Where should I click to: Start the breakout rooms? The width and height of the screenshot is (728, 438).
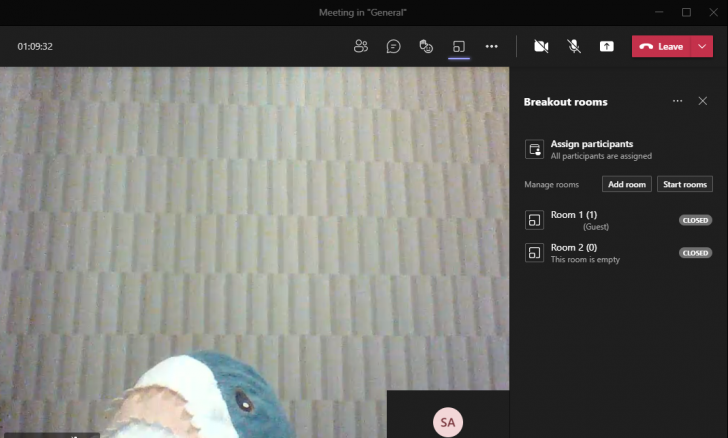pos(685,184)
